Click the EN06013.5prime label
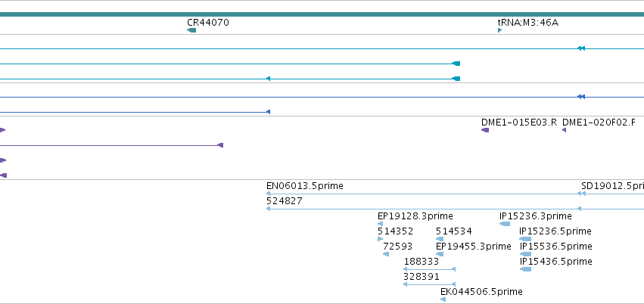644x304 pixels. click(305, 186)
